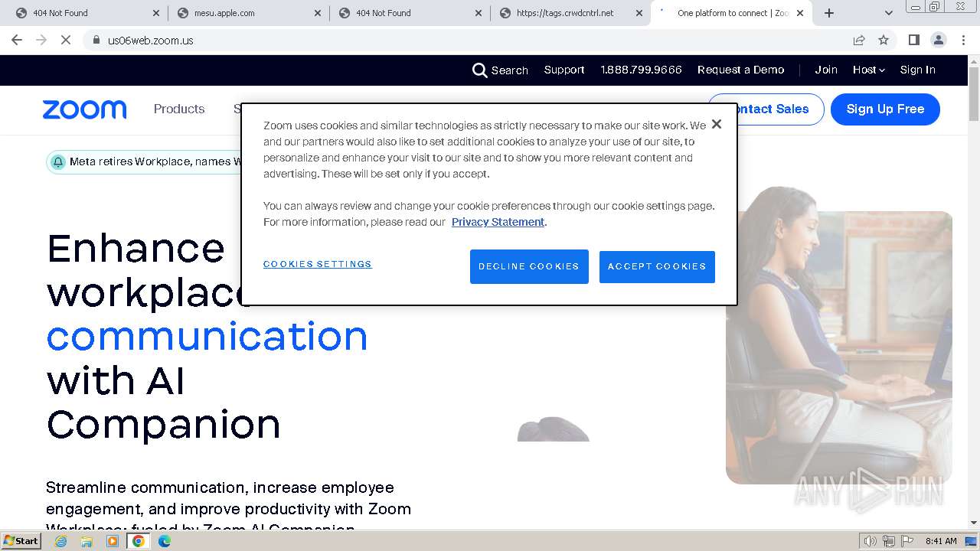Open Microsoft Edge from the taskbar
Viewport: 980px width, 551px height.
pyautogui.click(x=165, y=541)
